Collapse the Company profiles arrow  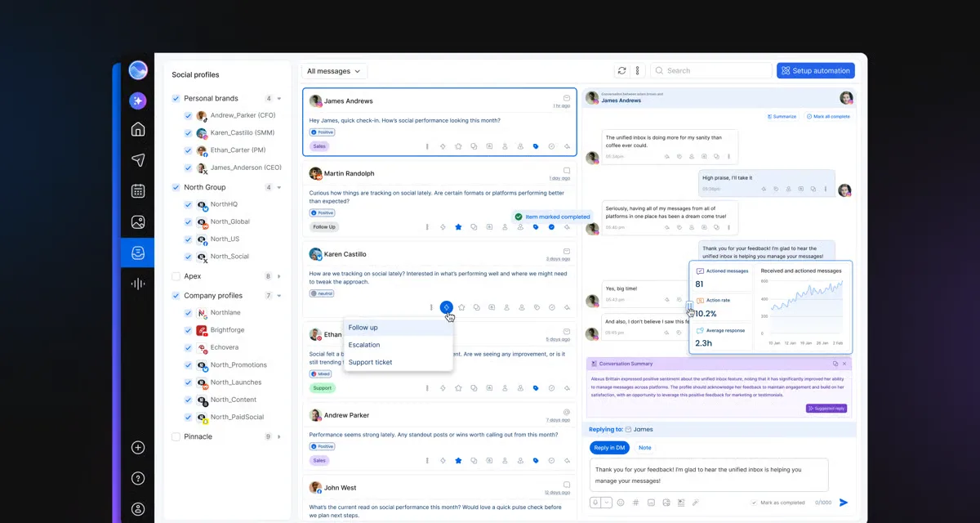tap(279, 295)
